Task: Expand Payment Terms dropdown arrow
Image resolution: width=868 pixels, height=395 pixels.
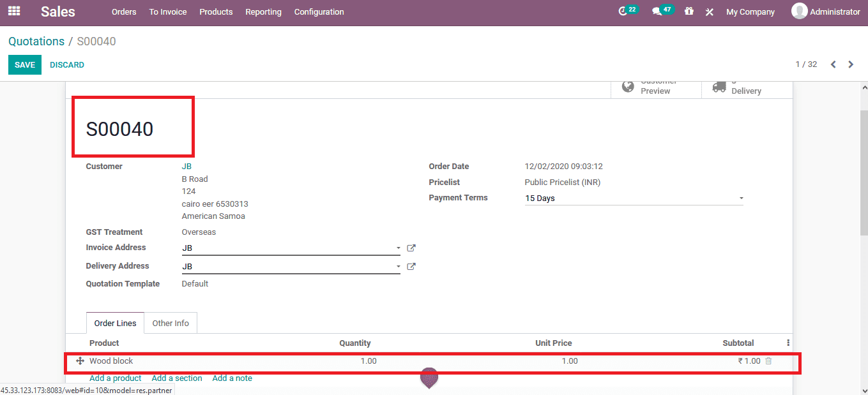Action: click(x=741, y=198)
